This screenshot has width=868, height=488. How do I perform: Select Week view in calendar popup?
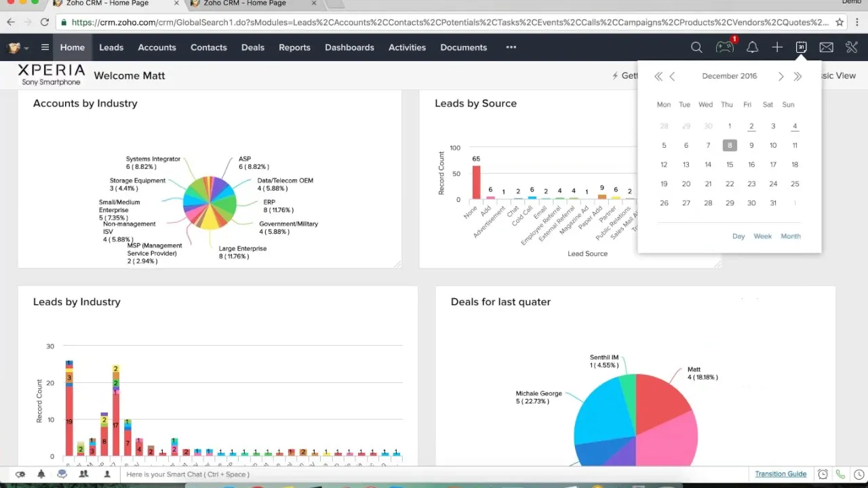762,236
